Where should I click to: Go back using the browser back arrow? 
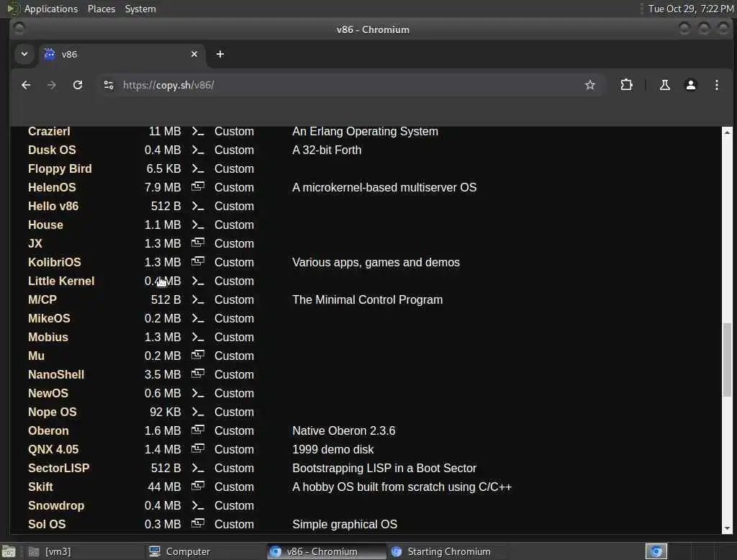pyautogui.click(x=26, y=85)
